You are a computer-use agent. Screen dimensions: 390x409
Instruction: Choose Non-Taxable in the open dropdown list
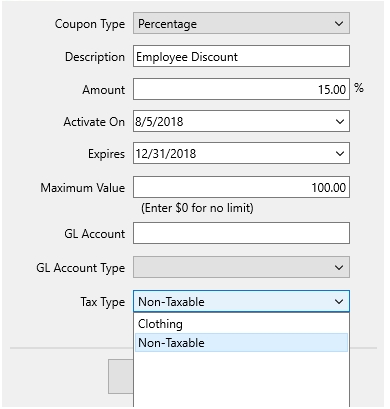click(x=241, y=343)
